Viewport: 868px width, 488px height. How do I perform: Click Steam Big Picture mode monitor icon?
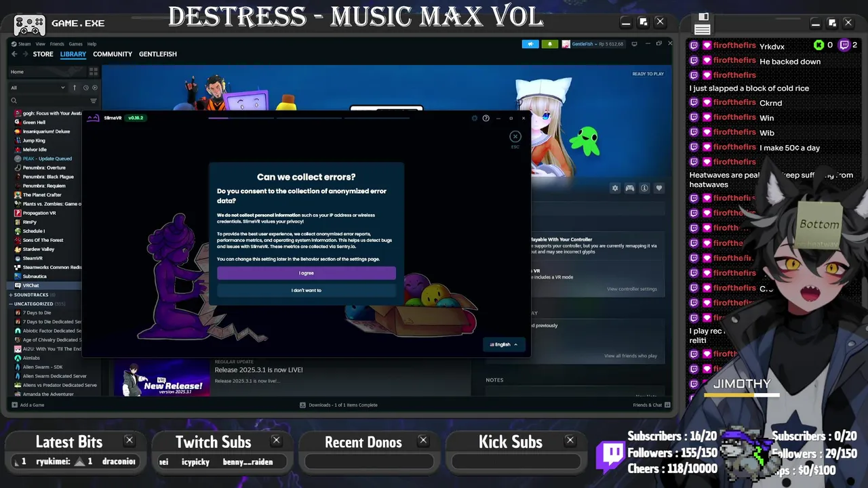click(x=634, y=44)
